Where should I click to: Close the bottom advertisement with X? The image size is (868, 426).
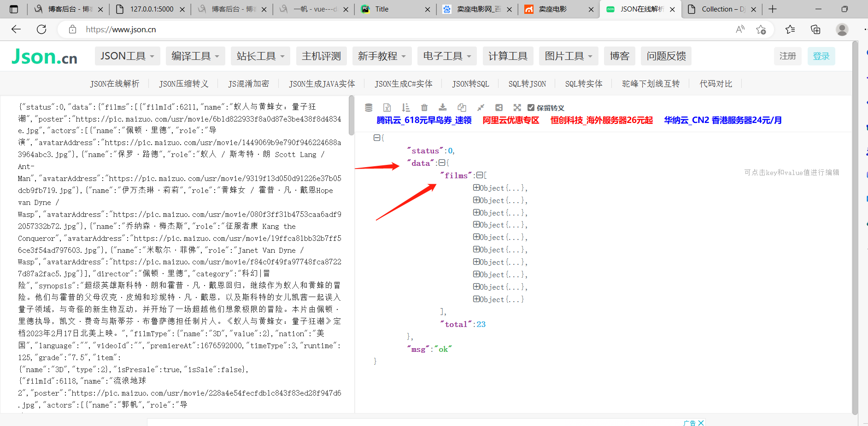[701, 423]
